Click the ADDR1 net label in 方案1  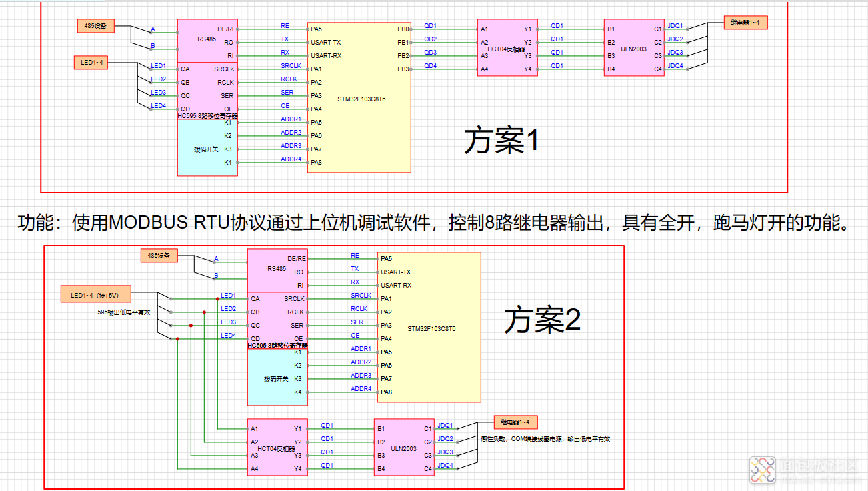(x=291, y=119)
